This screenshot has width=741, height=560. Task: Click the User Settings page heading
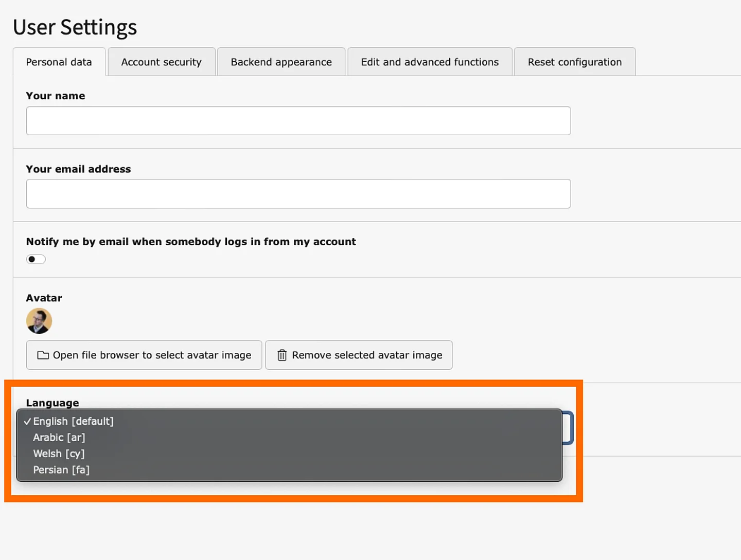(75, 27)
